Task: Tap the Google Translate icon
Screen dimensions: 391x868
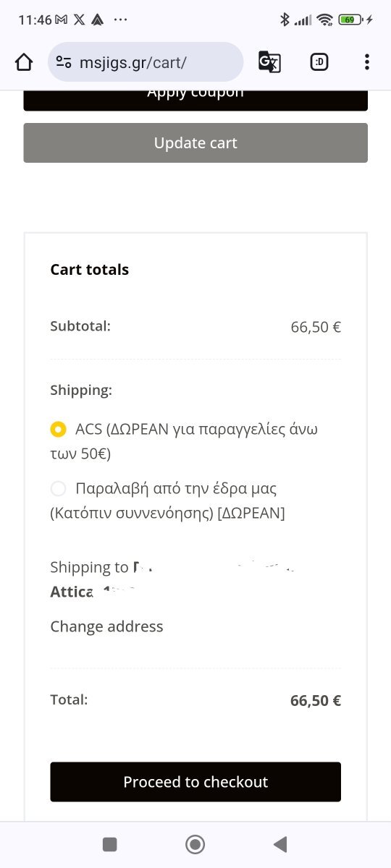Action: (x=269, y=62)
